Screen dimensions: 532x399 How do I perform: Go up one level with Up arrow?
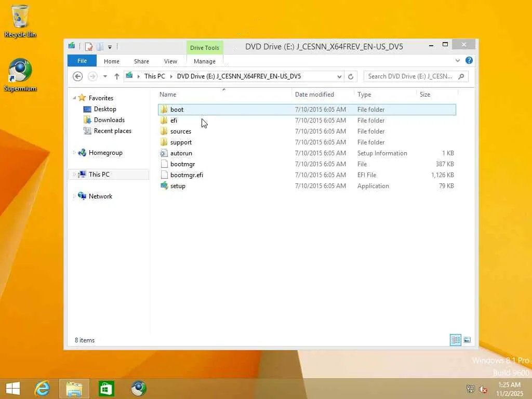pos(117,76)
